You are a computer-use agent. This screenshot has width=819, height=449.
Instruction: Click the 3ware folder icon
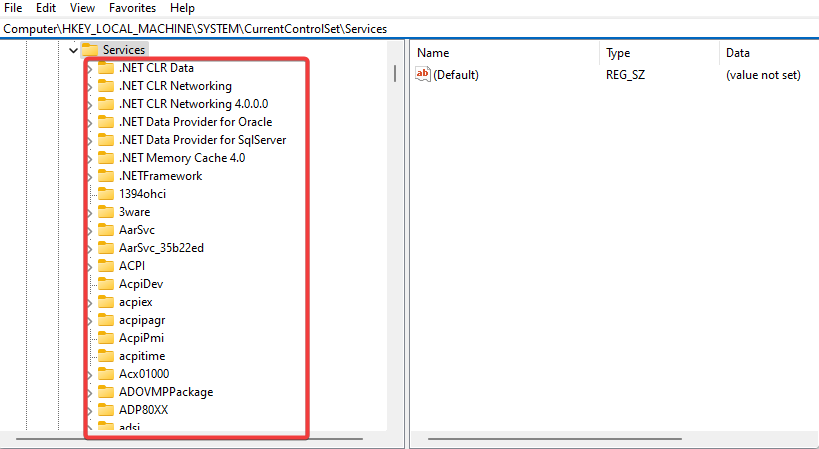pos(106,212)
